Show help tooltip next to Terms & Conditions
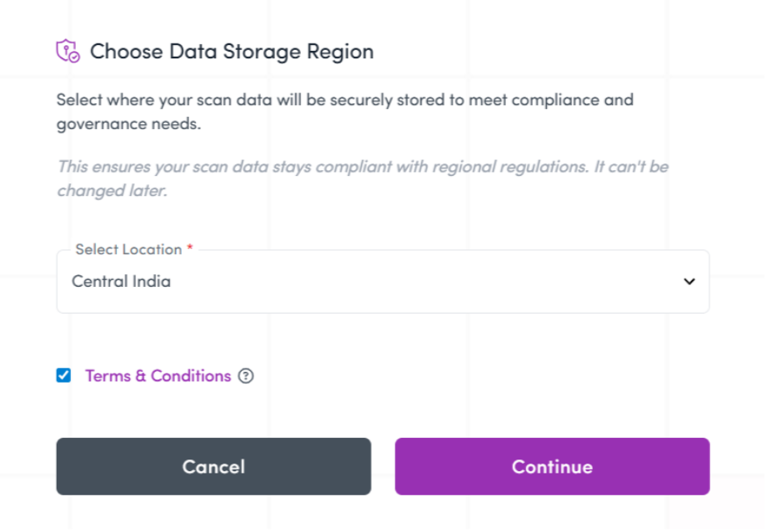Viewport: 772px width, 532px height. (245, 376)
